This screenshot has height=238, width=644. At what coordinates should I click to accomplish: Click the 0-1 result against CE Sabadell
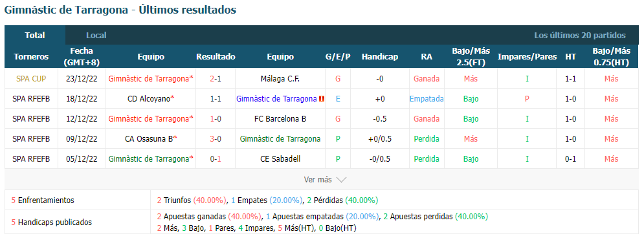[216, 159]
